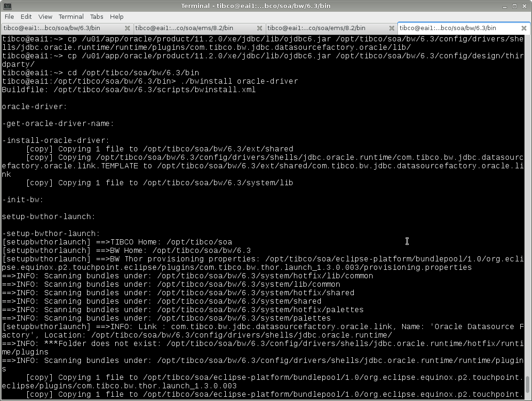Open the Edit menu

[x=26, y=16]
